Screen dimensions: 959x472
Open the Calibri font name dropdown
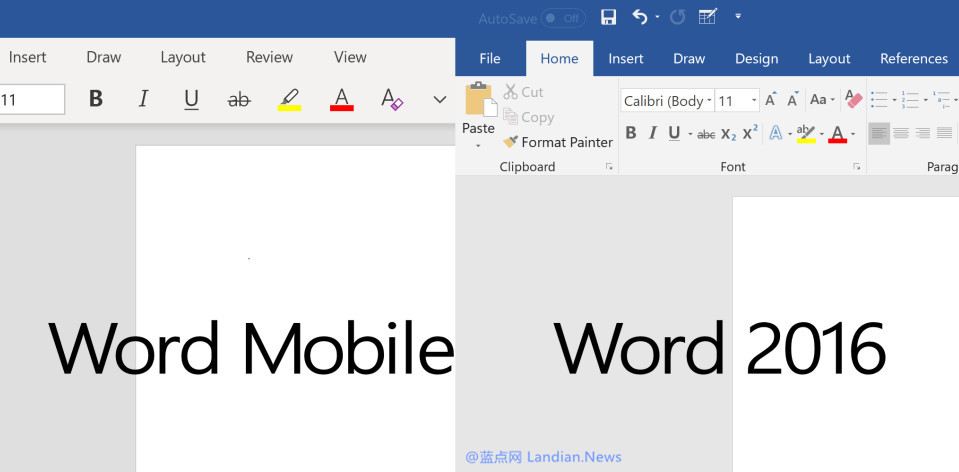coord(709,101)
